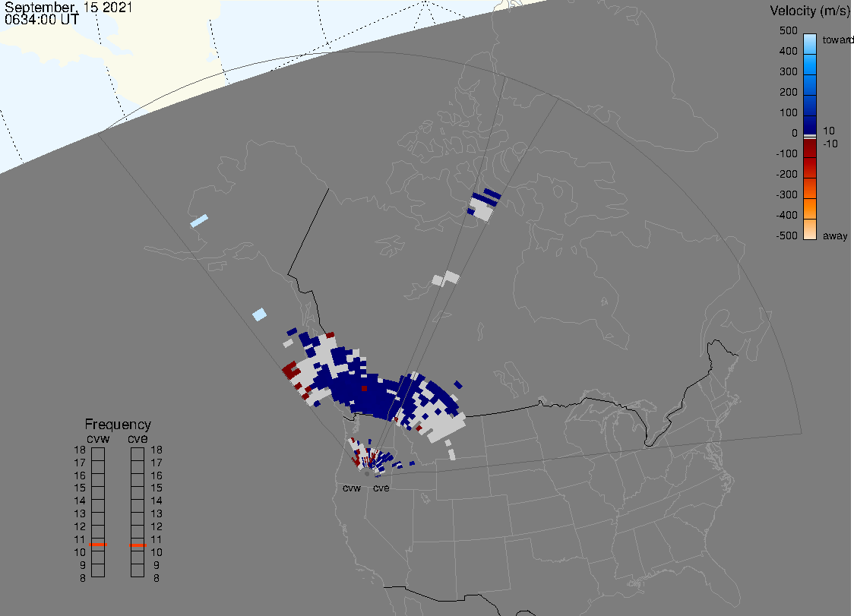
Task: Click the time stamp "0634:00 UT"
Action: 42,20
